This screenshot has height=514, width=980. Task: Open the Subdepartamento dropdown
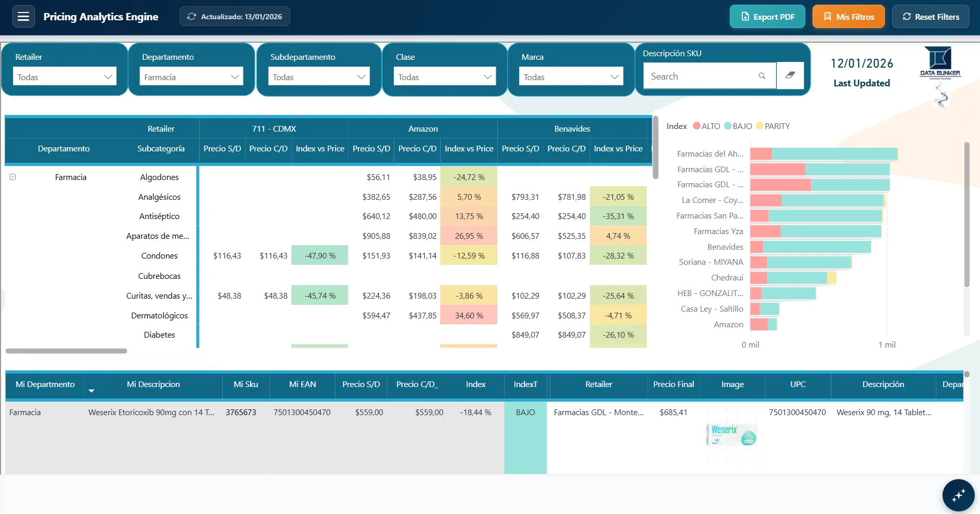click(319, 77)
